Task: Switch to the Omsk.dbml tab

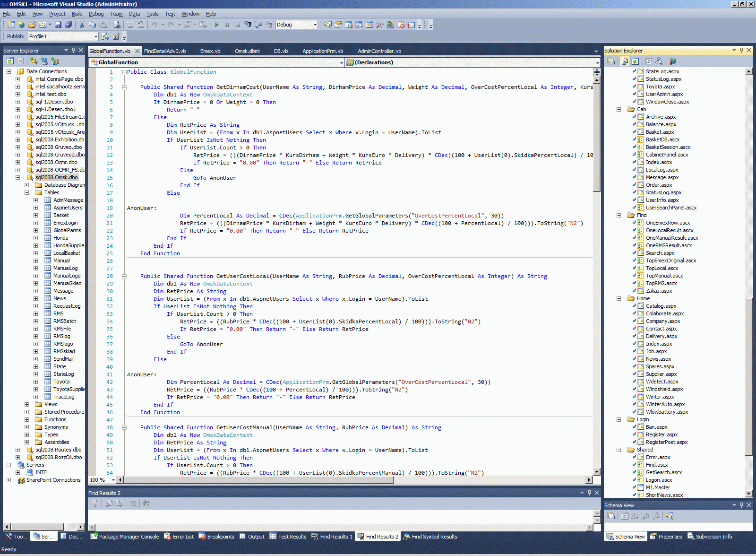Action: [x=247, y=51]
